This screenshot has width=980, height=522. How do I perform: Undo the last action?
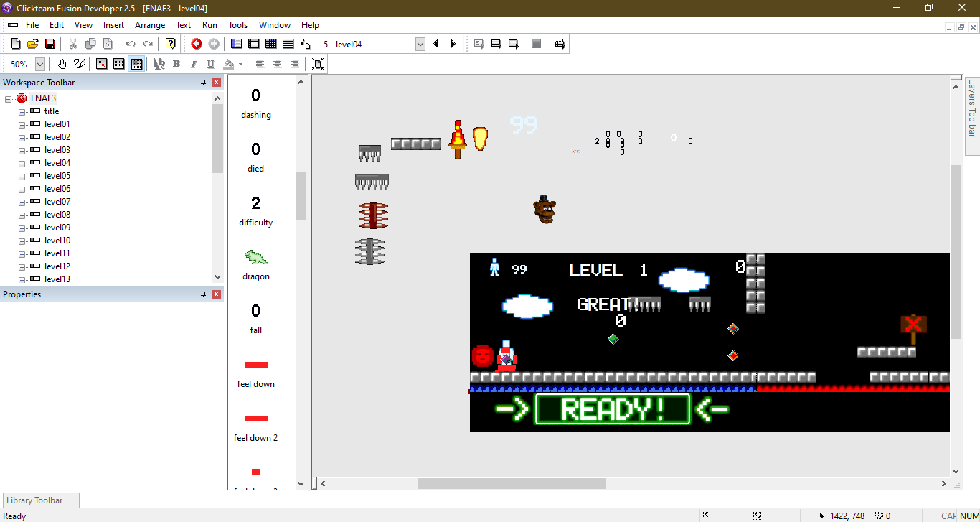click(x=131, y=44)
